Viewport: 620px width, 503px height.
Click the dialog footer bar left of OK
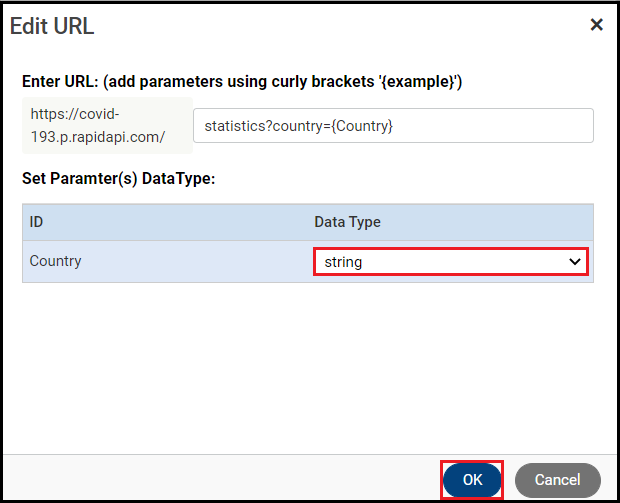click(220, 479)
